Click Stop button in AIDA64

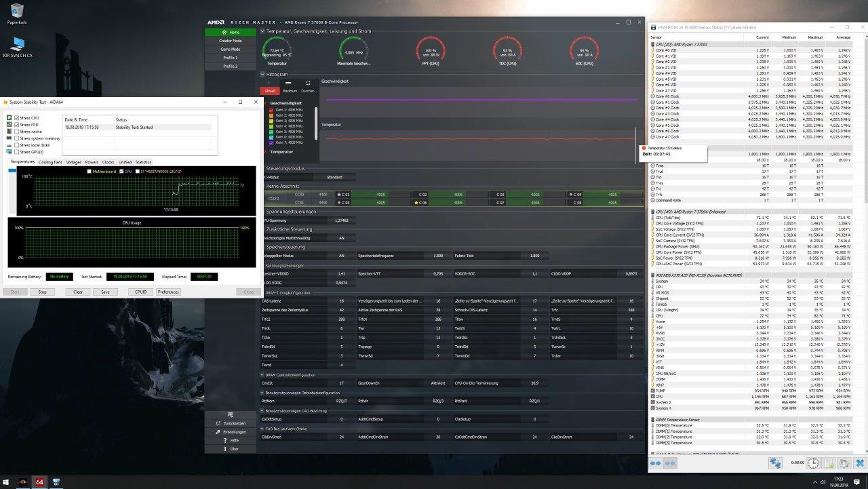click(x=42, y=292)
